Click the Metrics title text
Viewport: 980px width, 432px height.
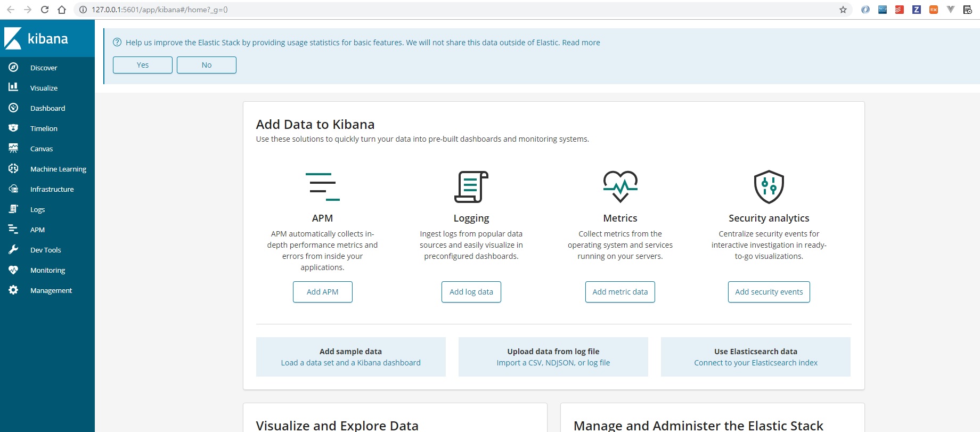click(620, 218)
